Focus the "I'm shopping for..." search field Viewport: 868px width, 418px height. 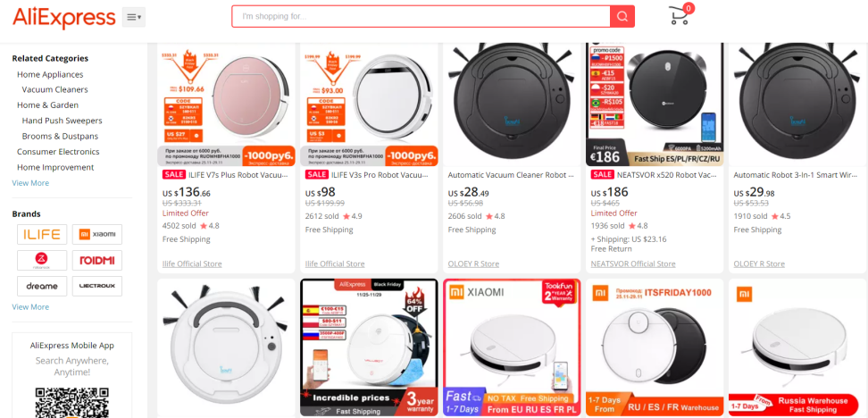pos(421,17)
